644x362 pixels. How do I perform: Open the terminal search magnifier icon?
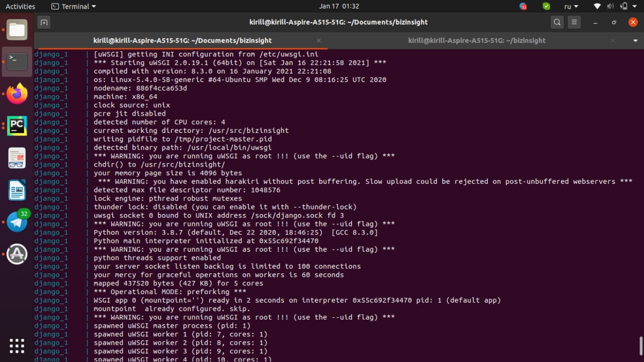point(557,22)
